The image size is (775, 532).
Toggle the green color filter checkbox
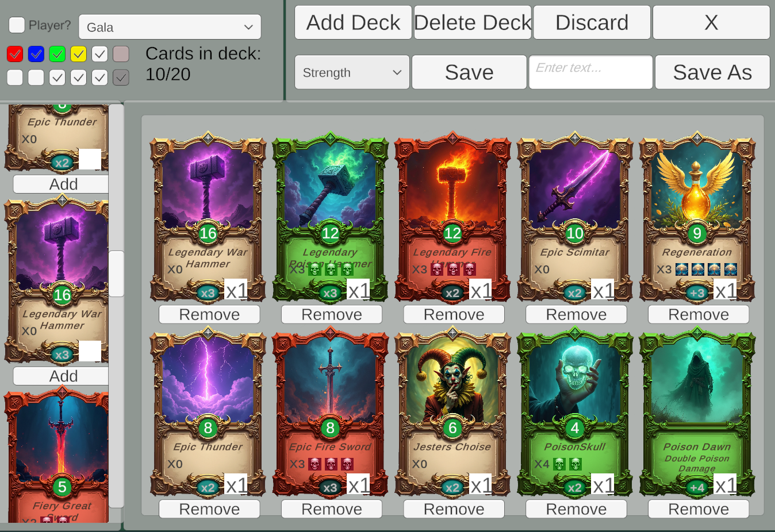point(57,54)
